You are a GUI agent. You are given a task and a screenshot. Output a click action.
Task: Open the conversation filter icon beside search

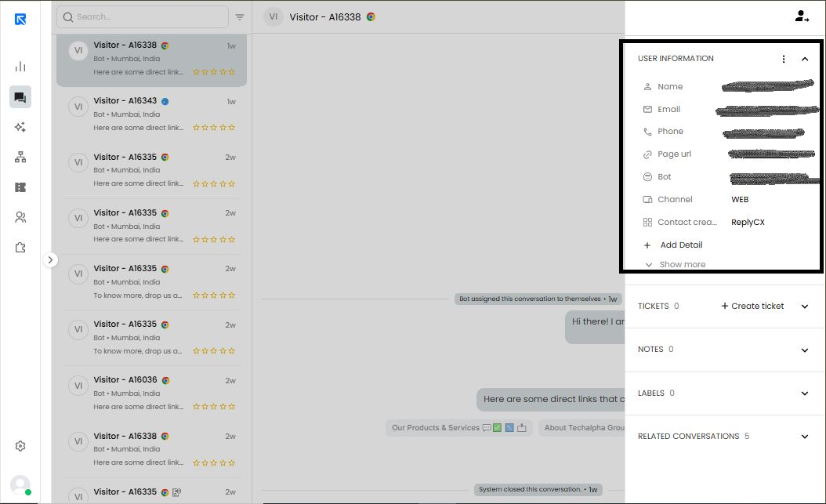240,17
